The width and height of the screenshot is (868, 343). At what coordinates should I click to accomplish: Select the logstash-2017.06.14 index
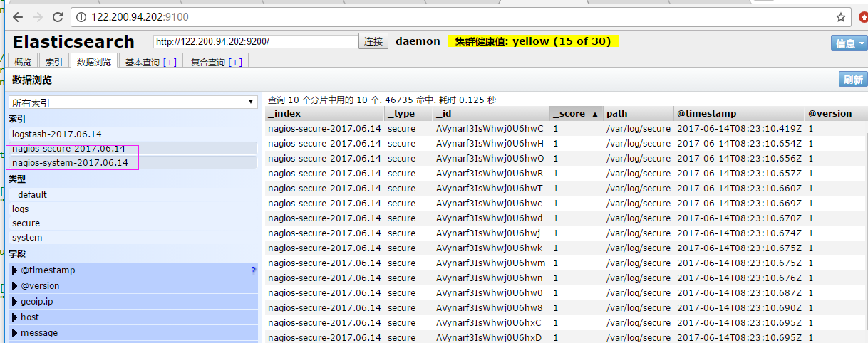tap(133, 134)
